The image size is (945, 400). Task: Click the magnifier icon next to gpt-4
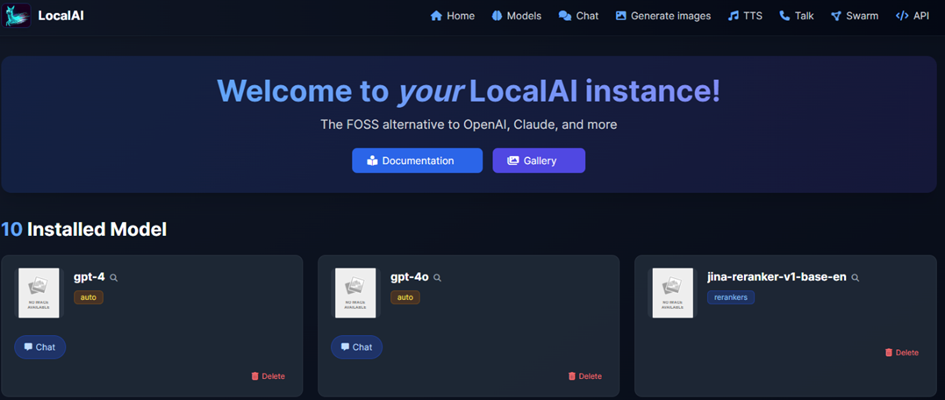(x=114, y=278)
